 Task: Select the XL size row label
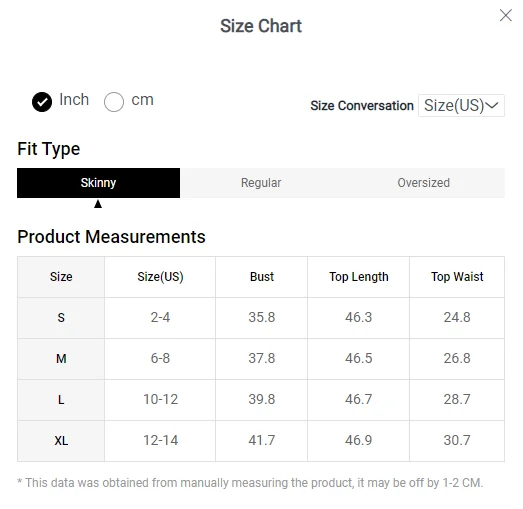[61, 441]
